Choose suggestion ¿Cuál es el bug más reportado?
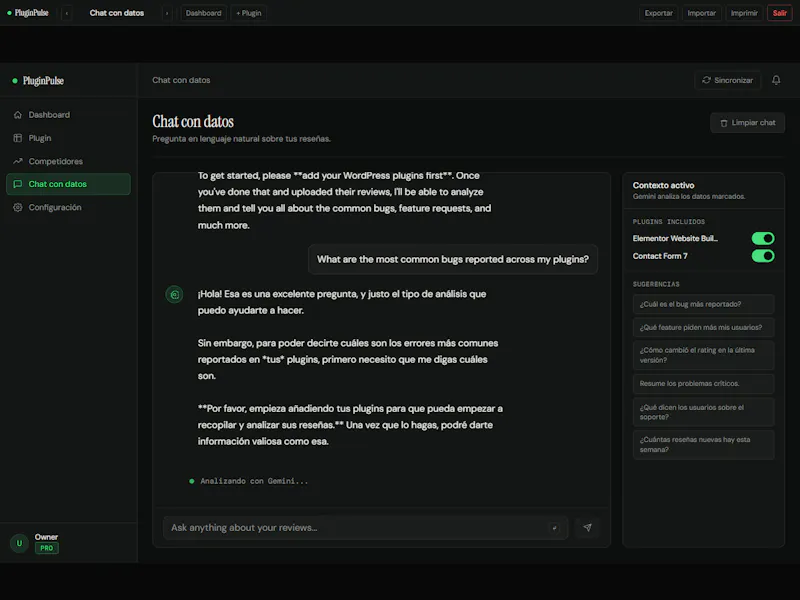Image resolution: width=800 pixels, height=600 pixels. click(x=704, y=304)
